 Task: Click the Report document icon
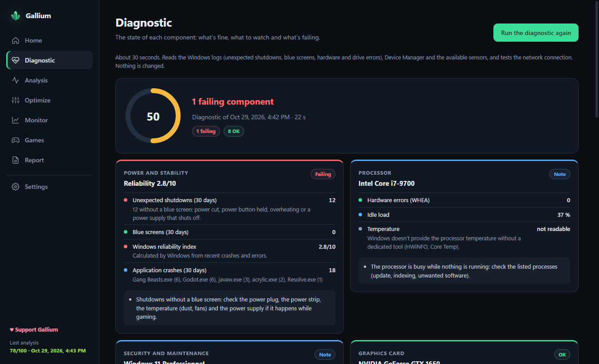16,160
